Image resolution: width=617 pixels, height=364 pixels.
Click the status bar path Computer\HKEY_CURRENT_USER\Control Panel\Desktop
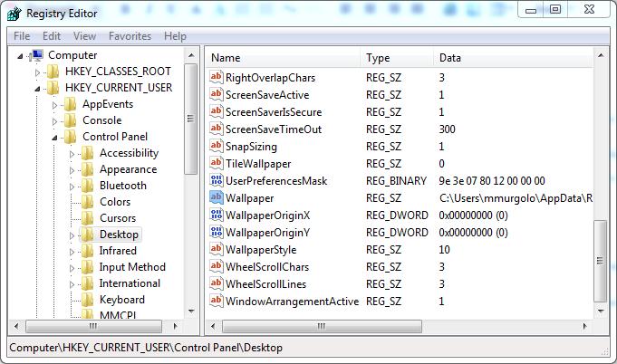pos(146,348)
